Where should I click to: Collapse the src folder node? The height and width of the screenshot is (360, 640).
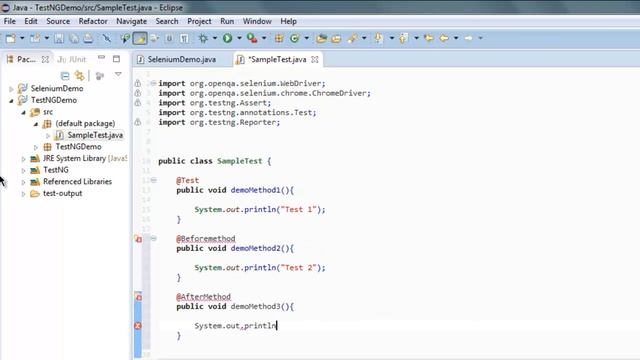pos(23,112)
